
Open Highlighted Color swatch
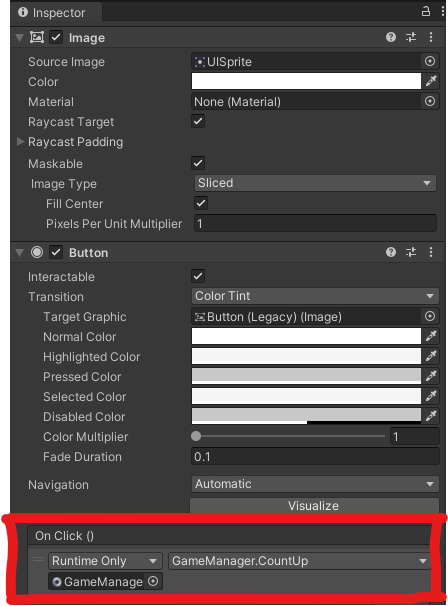click(306, 356)
